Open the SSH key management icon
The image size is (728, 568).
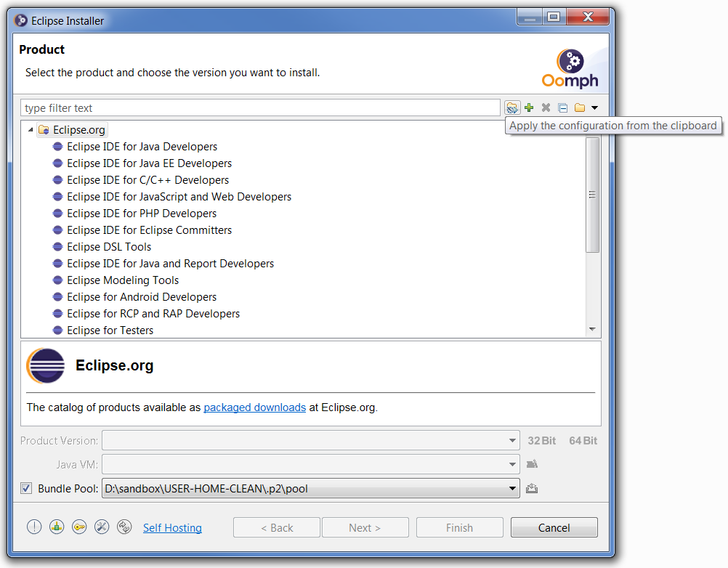tap(79, 527)
